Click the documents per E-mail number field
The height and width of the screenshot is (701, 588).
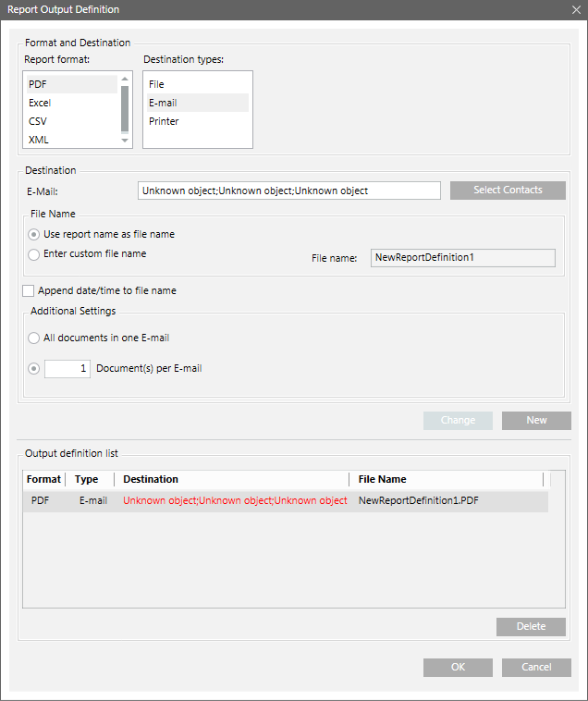coord(67,368)
